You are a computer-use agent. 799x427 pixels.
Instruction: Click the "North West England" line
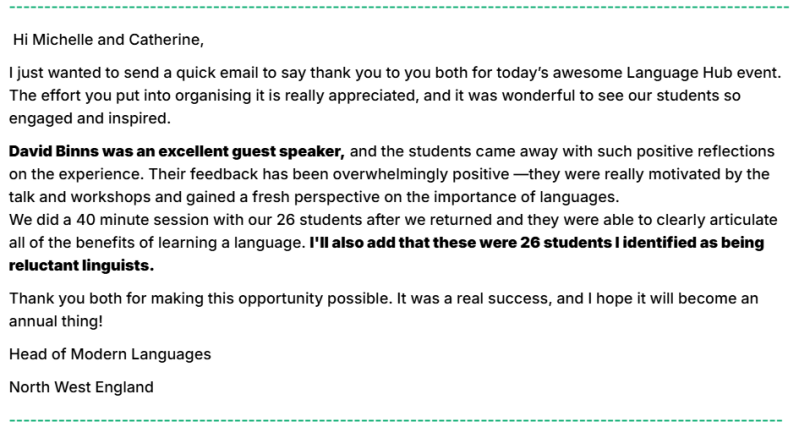click(x=80, y=386)
